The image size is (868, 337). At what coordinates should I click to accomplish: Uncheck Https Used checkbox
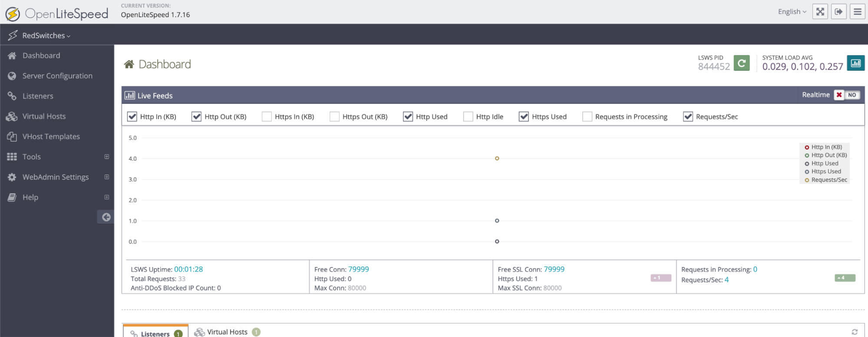coord(524,116)
